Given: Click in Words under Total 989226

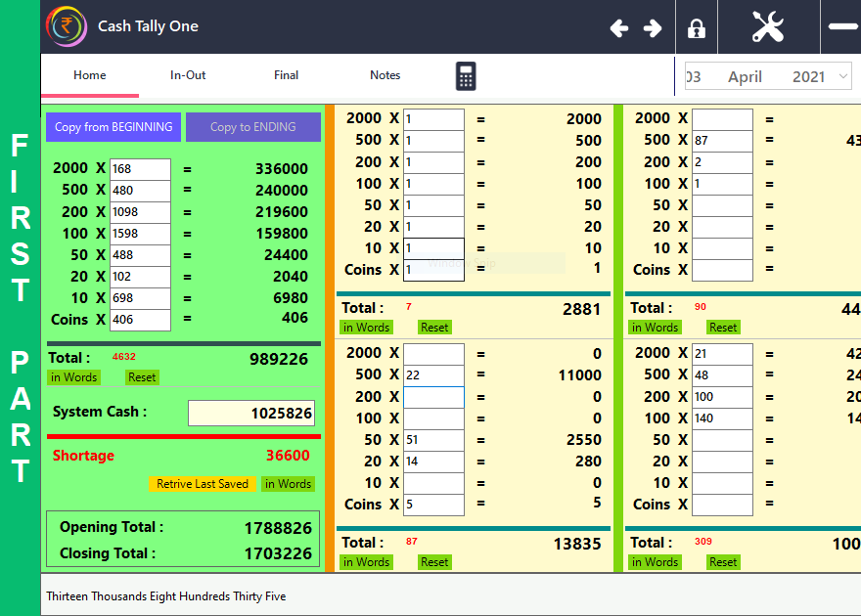Looking at the screenshot, I should (x=73, y=377).
